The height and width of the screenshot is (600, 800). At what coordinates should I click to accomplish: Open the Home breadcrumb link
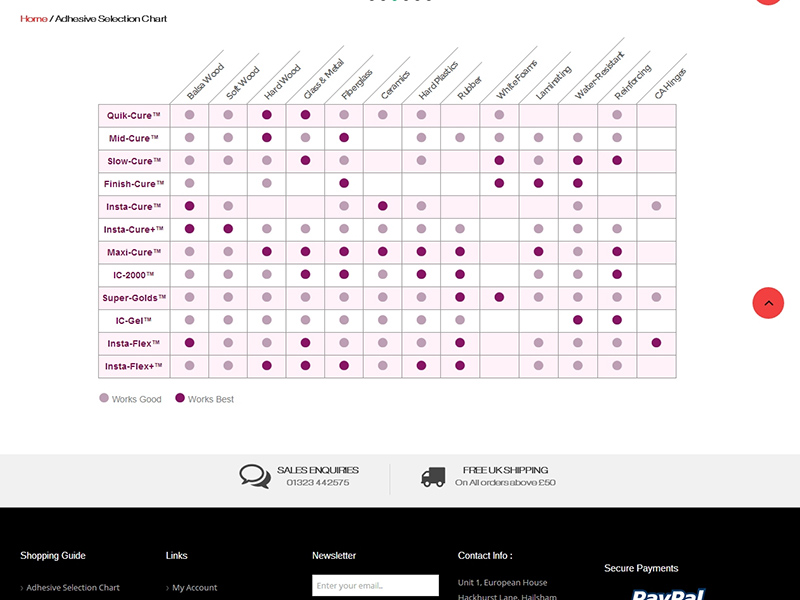34,19
